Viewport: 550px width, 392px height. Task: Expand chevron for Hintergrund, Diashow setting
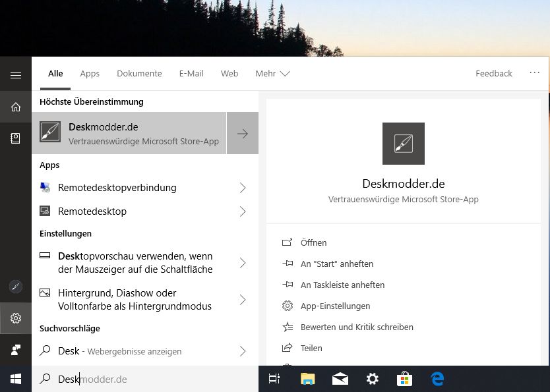pyautogui.click(x=243, y=300)
